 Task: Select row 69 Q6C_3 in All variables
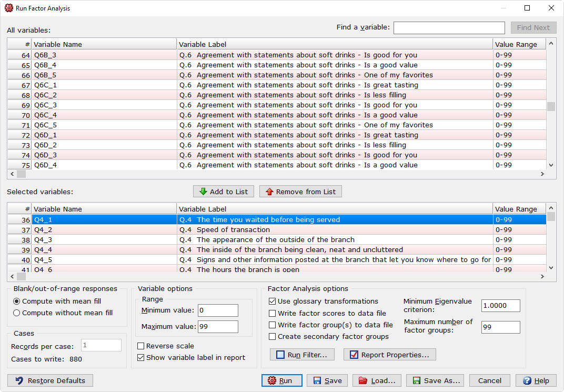click(277, 105)
